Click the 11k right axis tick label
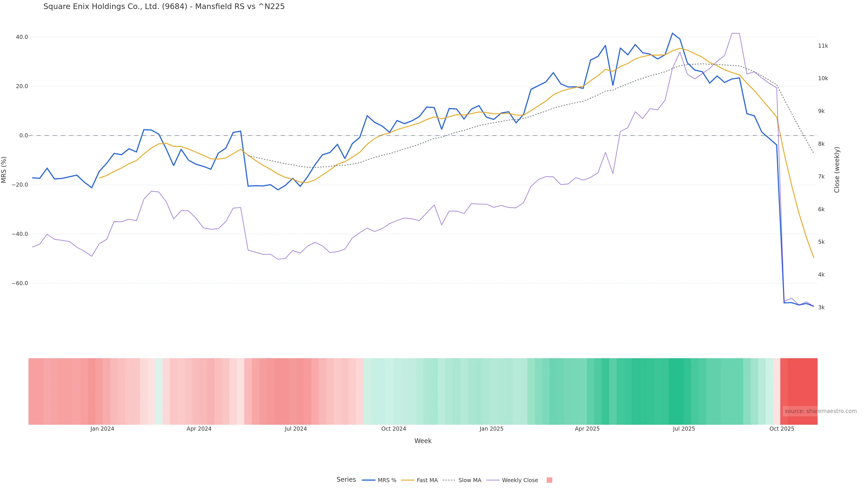Image resolution: width=868 pixels, height=488 pixels. [x=823, y=46]
